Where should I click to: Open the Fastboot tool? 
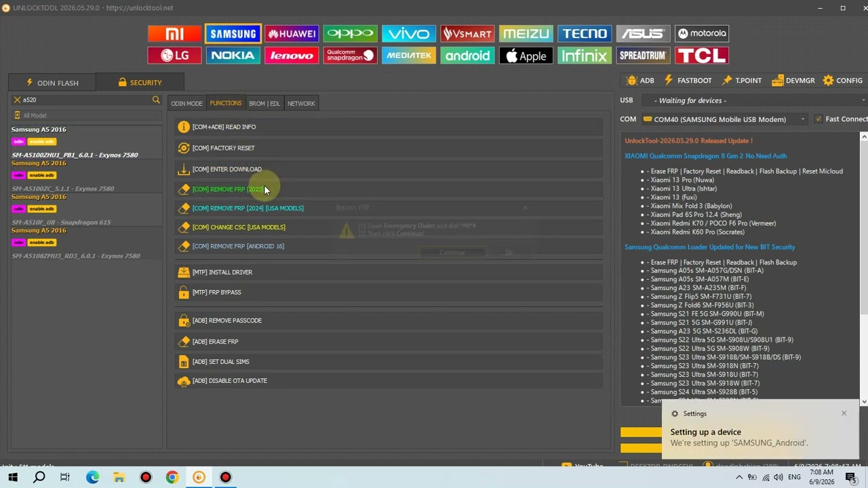pos(688,81)
